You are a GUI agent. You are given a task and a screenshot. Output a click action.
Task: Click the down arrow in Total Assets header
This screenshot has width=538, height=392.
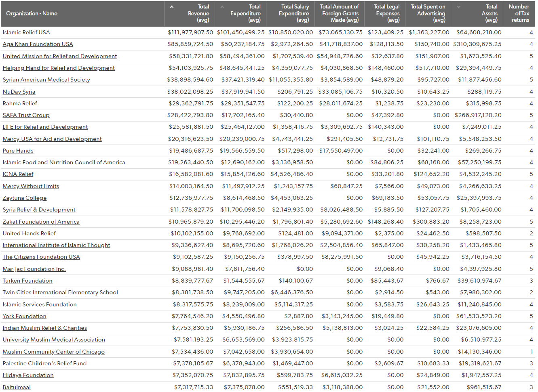pos(458,7)
